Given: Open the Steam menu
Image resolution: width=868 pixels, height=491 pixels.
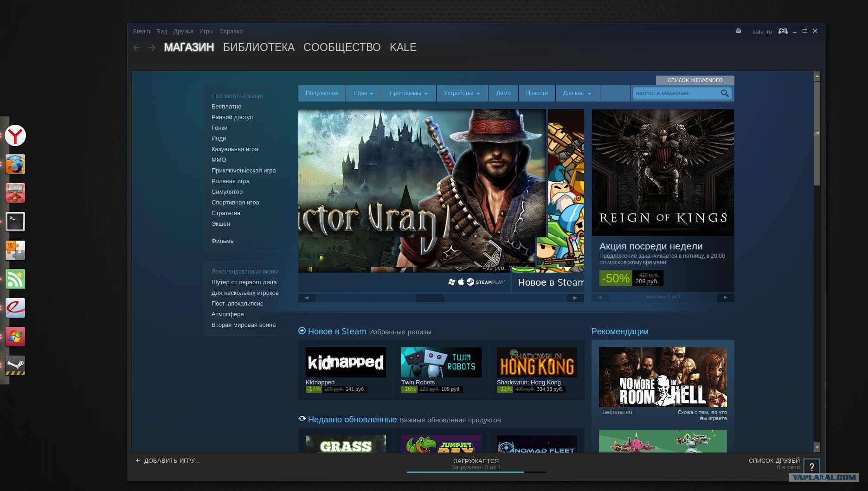Looking at the screenshot, I should click(141, 31).
